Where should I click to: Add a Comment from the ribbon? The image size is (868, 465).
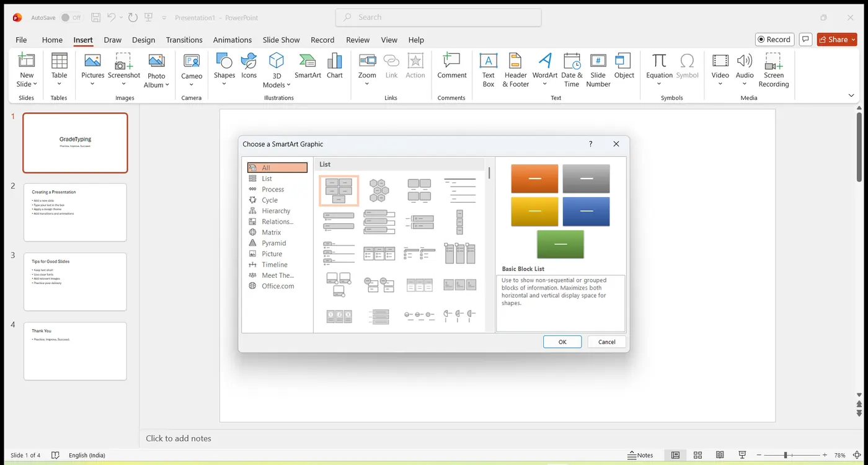click(452, 66)
